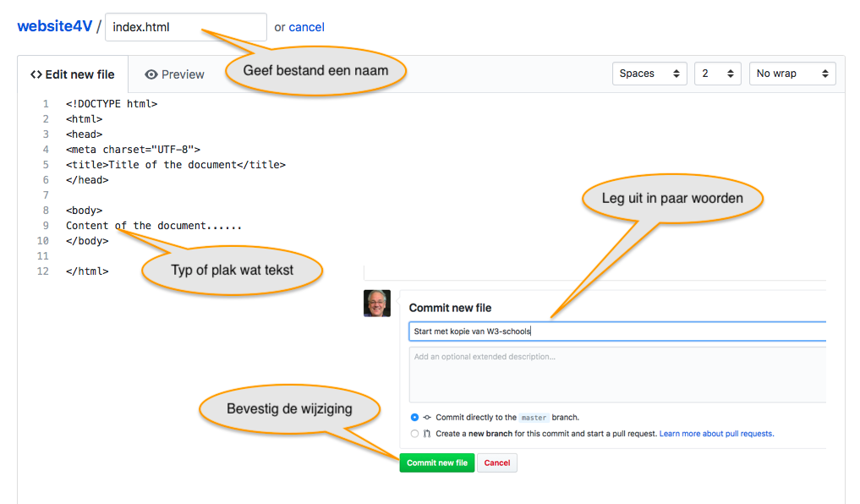Click the 'cancel' link next to filename
Screen dimensions: 860x504
(307, 27)
